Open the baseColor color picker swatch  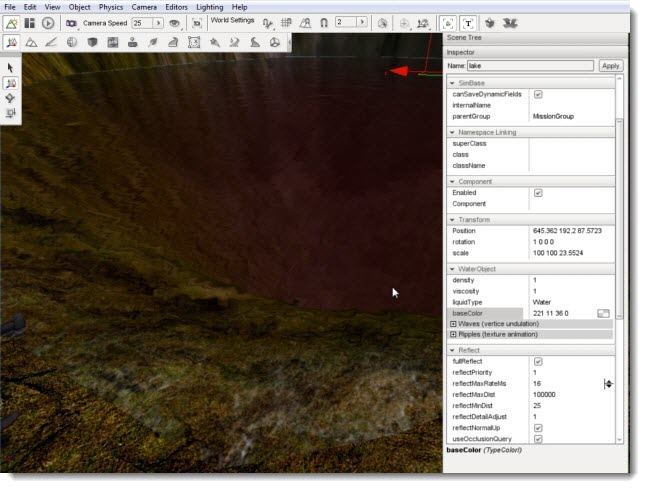(603, 314)
